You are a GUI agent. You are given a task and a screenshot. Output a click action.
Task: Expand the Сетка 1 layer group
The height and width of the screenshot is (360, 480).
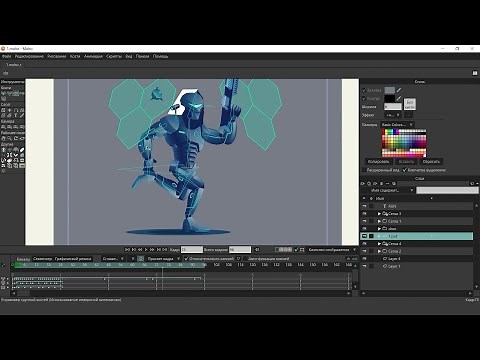[x=379, y=221]
